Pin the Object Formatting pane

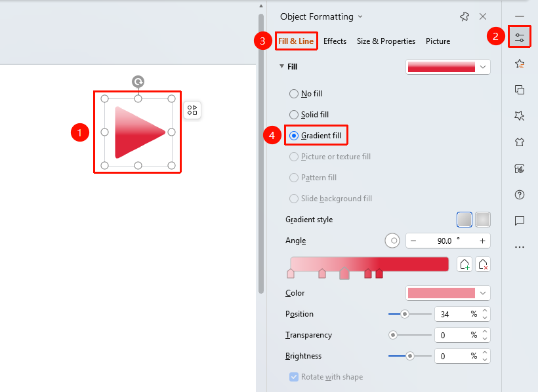tap(465, 16)
